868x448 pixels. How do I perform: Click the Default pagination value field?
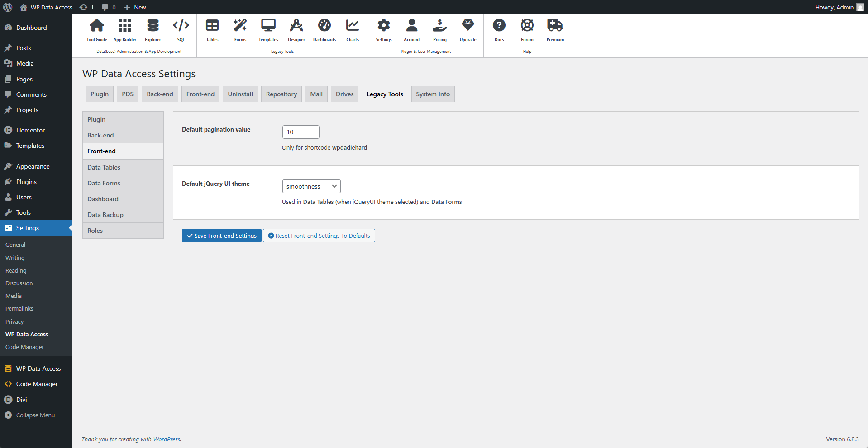pyautogui.click(x=300, y=132)
